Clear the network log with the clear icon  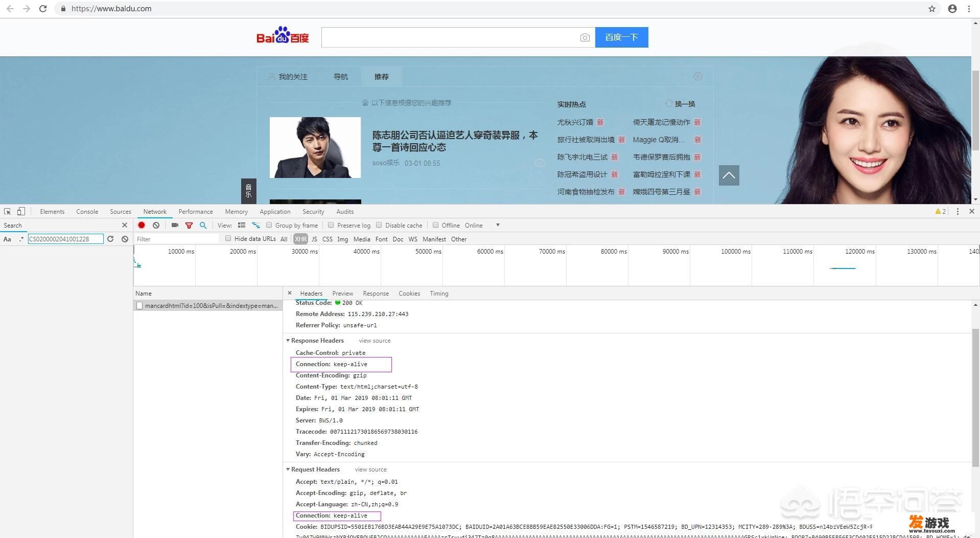(156, 225)
